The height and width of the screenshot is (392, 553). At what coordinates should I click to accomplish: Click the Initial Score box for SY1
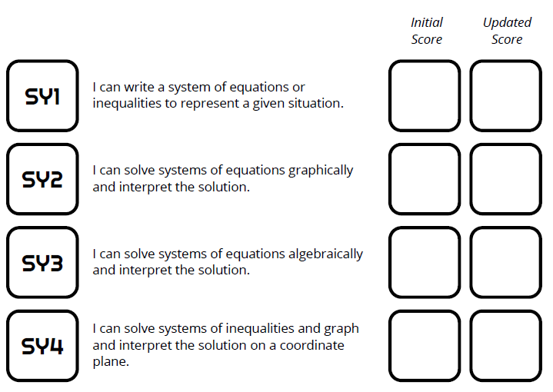(425, 96)
